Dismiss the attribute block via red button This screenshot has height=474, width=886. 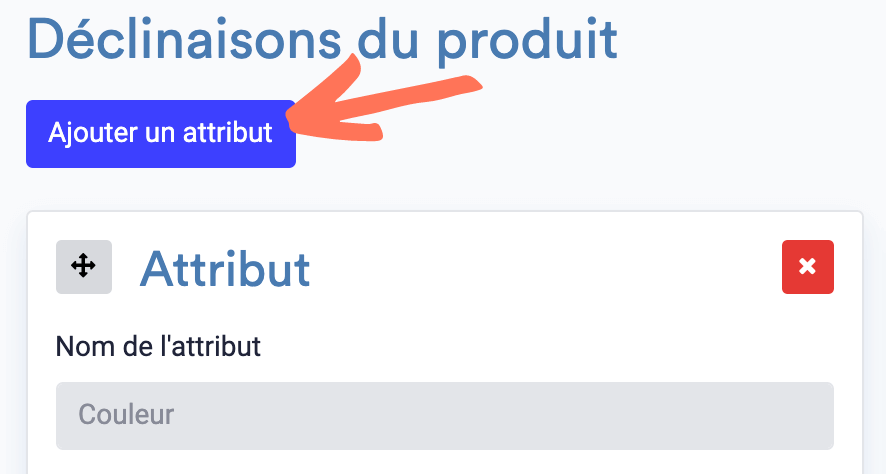pos(807,267)
